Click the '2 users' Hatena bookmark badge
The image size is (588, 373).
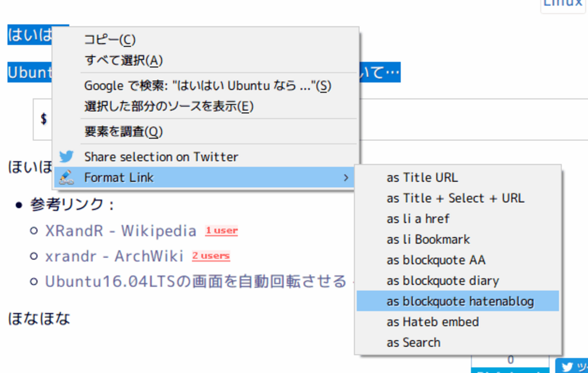coord(211,256)
